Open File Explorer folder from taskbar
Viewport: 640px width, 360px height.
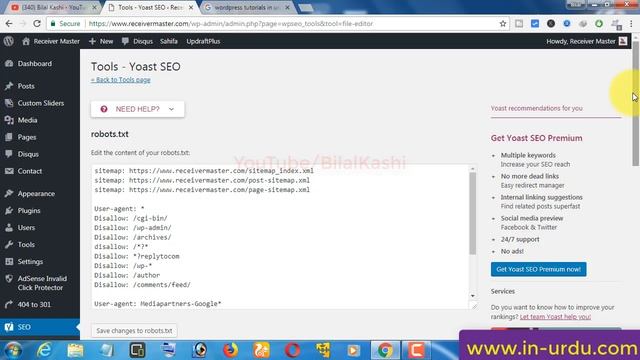coord(76,350)
